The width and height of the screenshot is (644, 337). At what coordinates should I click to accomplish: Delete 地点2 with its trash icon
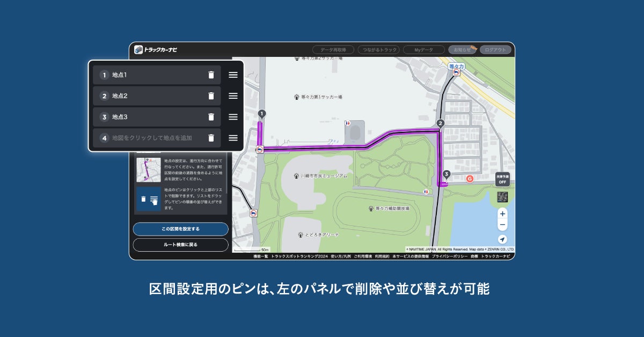click(x=211, y=96)
